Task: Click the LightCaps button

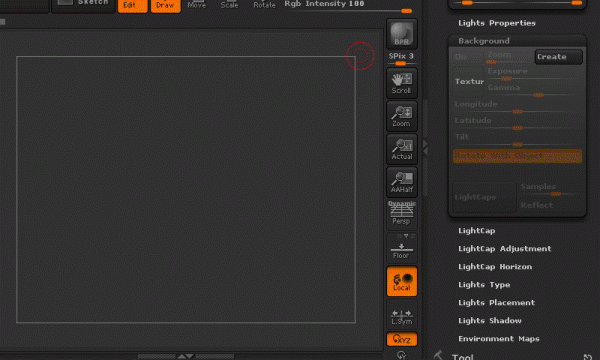Action: click(484, 197)
